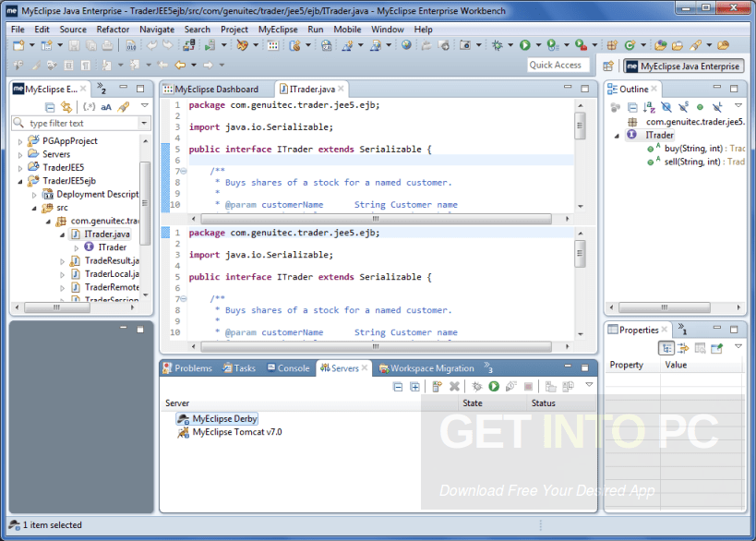The width and height of the screenshot is (756, 541).
Task: Select MyEclipse Tomcat v7.0 server
Action: coord(231,432)
